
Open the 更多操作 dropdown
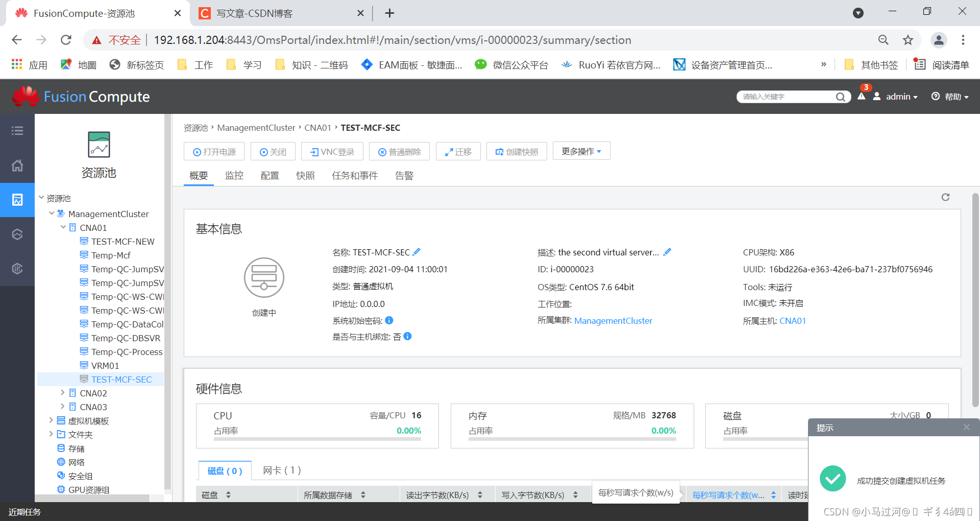tap(581, 151)
